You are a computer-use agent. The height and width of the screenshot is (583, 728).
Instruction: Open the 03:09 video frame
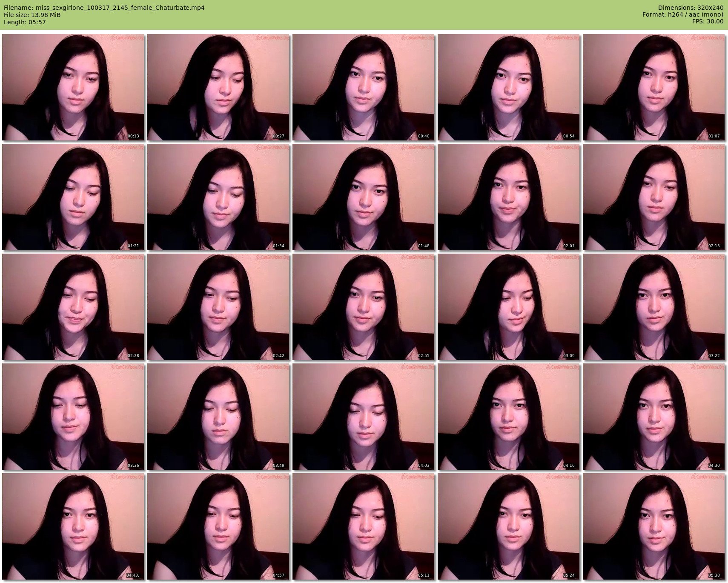pos(509,307)
